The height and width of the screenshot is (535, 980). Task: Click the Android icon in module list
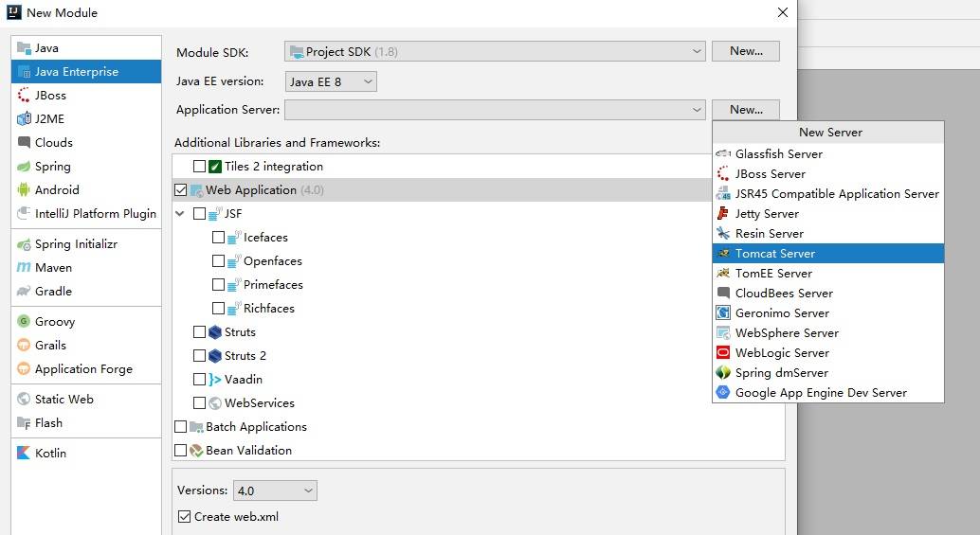click(x=24, y=190)
